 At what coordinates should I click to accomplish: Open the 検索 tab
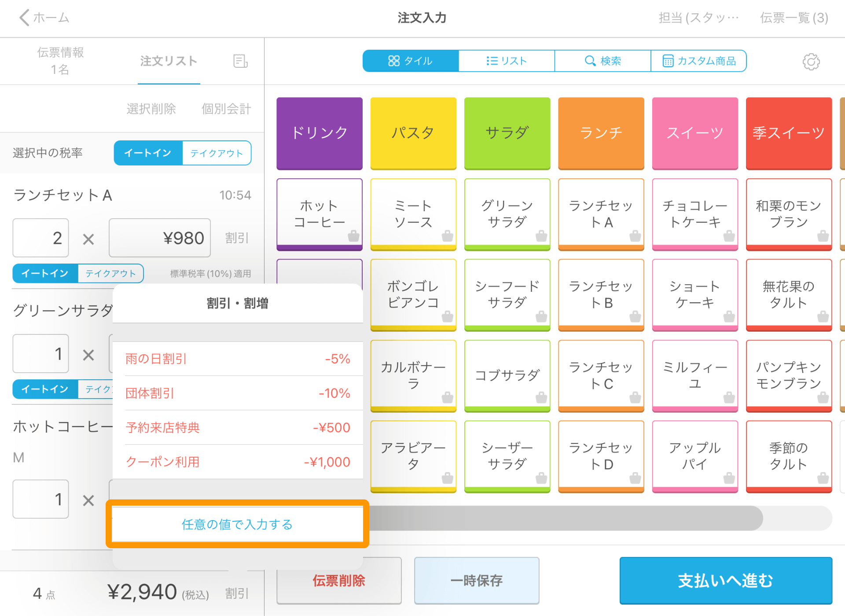point(603,61)
